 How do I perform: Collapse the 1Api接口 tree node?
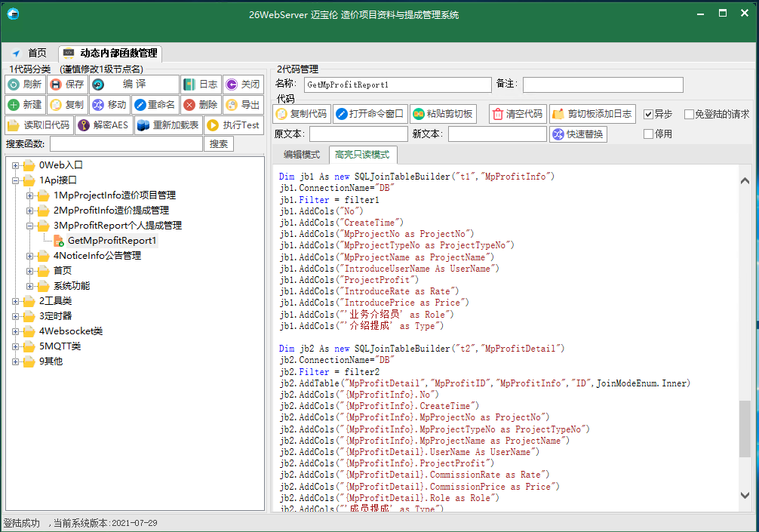(x=16, y=180)
